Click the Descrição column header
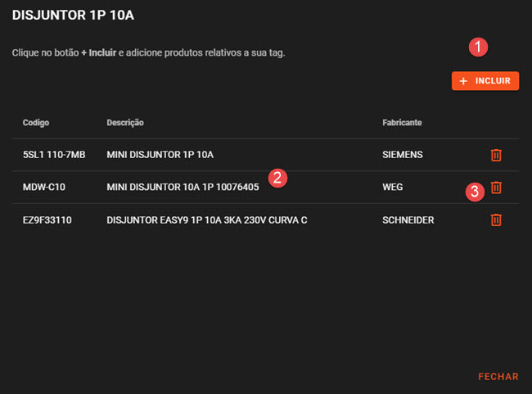532x394 pixels. (125, 123)
